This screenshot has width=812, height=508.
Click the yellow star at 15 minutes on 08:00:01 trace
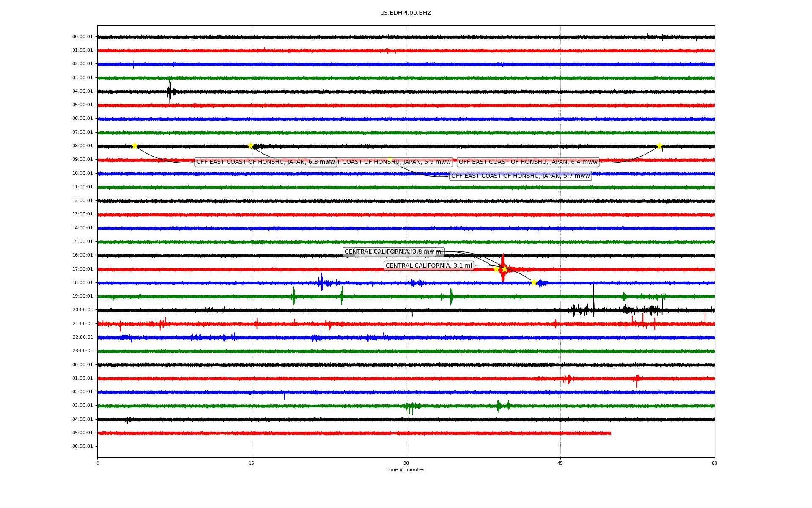(x=250, y=146)
